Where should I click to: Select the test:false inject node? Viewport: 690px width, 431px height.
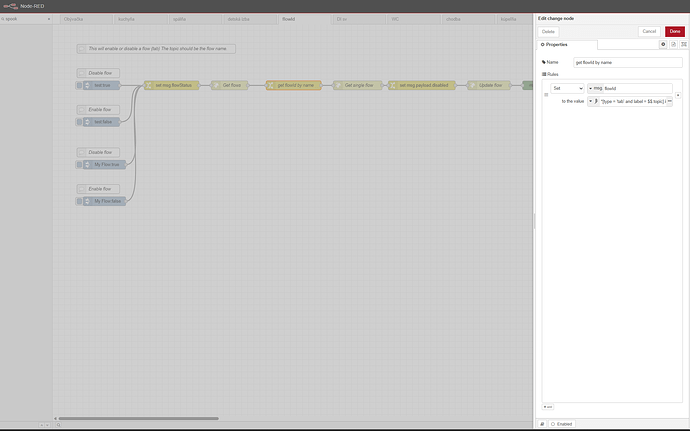pyautogui.click(x=102, y=122)
